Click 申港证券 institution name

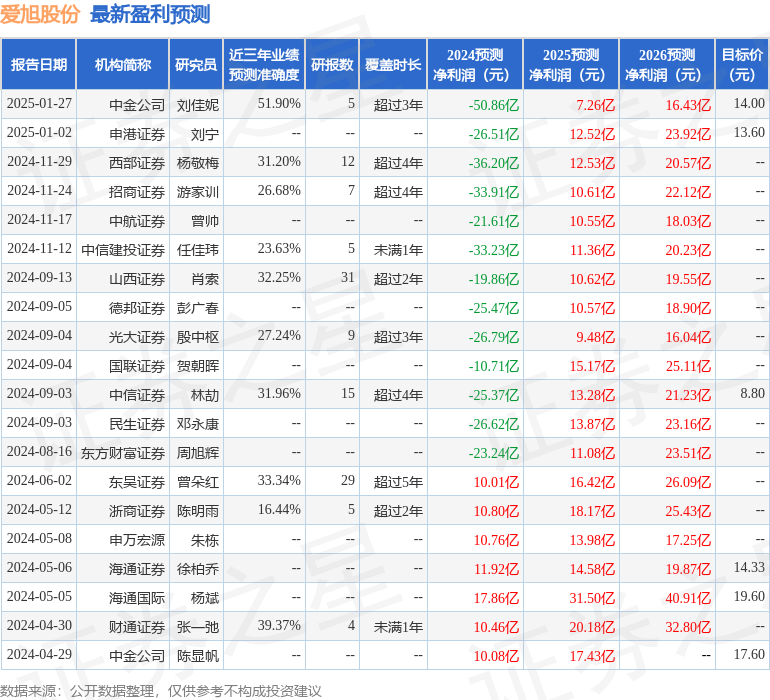[x=137, y=134]
